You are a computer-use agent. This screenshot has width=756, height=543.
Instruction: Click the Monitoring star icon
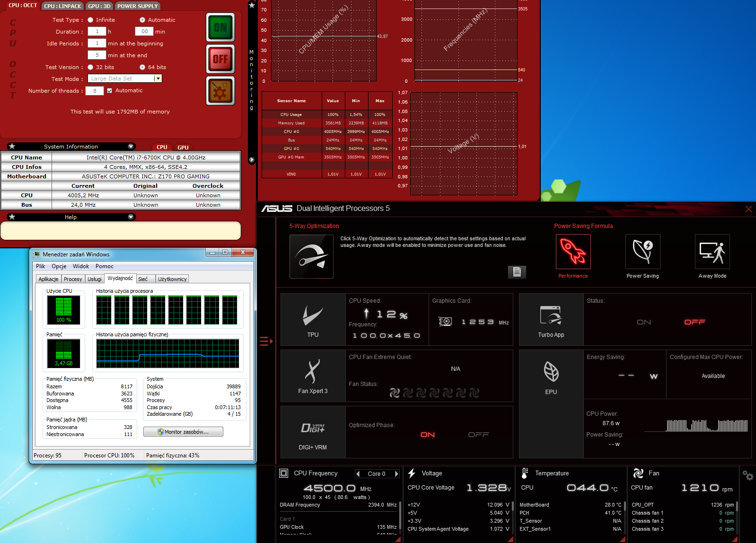252,5
